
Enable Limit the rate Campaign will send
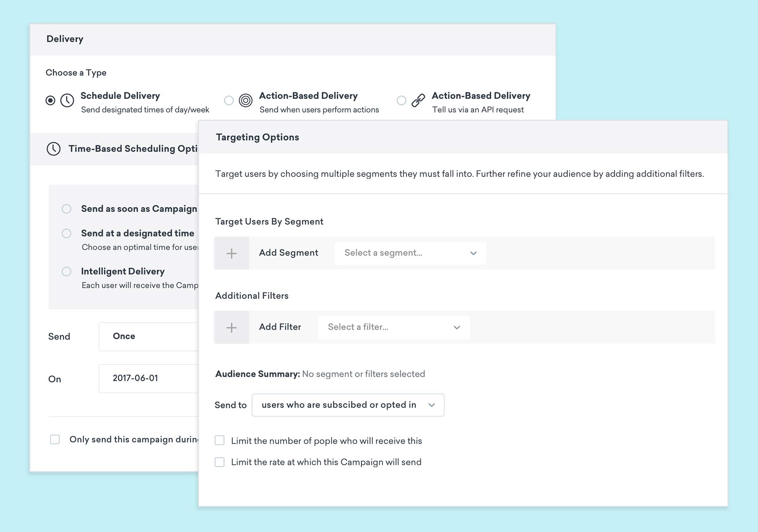pyautogui.click(x=219, y=462)
